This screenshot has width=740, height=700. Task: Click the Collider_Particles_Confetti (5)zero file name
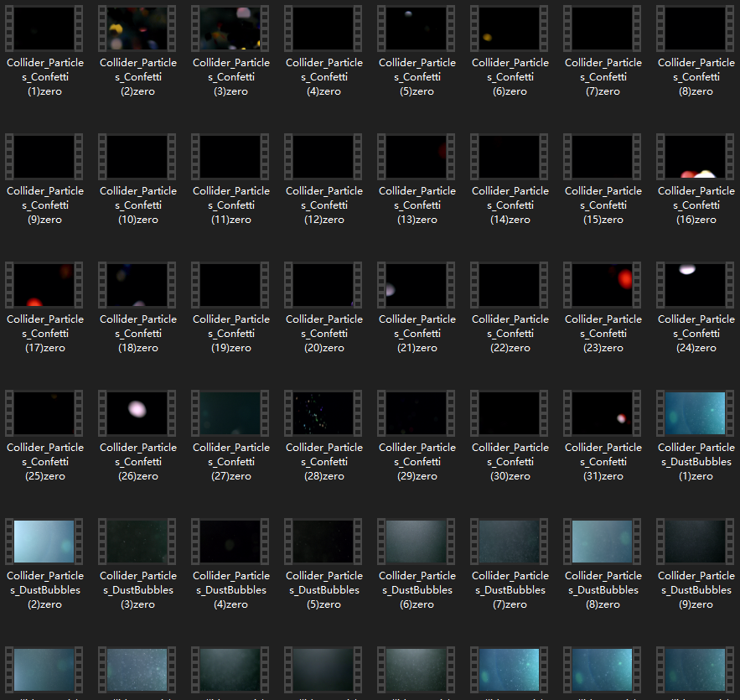pyautogui.click(x=417, y=77)
